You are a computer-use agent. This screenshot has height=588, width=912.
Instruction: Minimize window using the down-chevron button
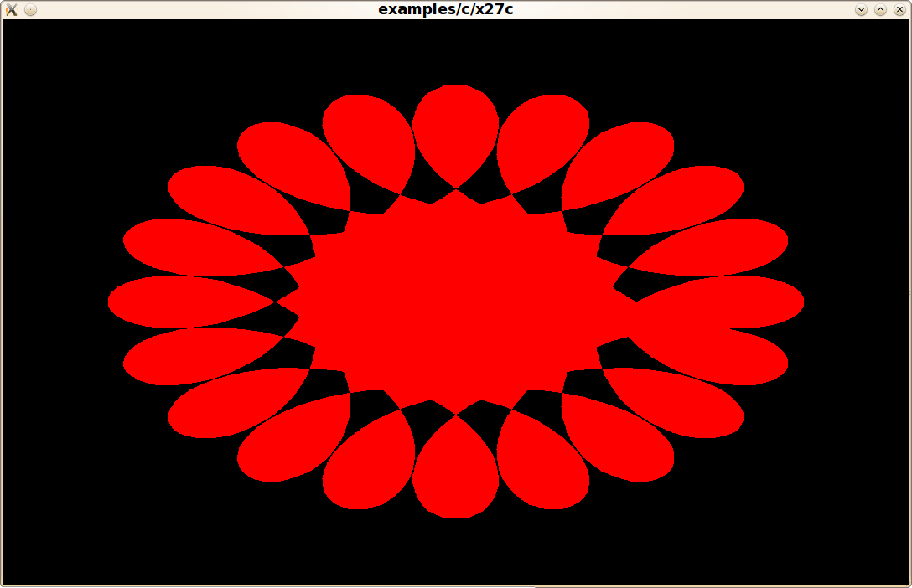click(861, 10)
